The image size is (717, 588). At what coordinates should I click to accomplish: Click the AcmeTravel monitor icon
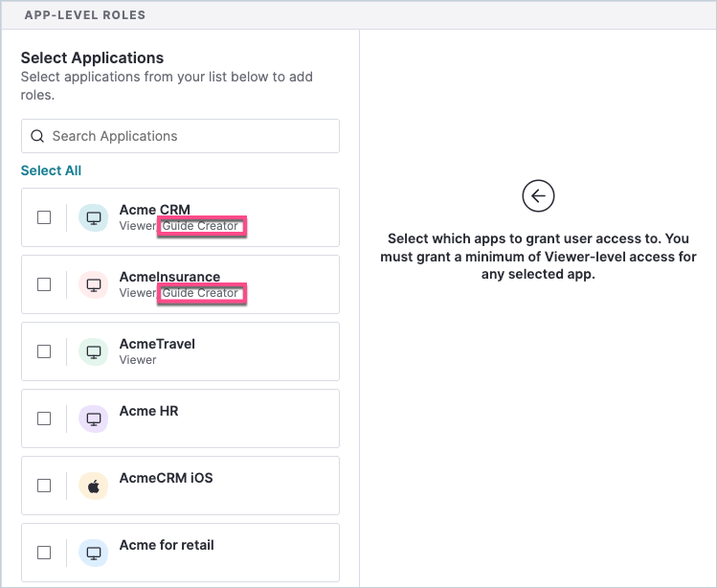[93, 351]
